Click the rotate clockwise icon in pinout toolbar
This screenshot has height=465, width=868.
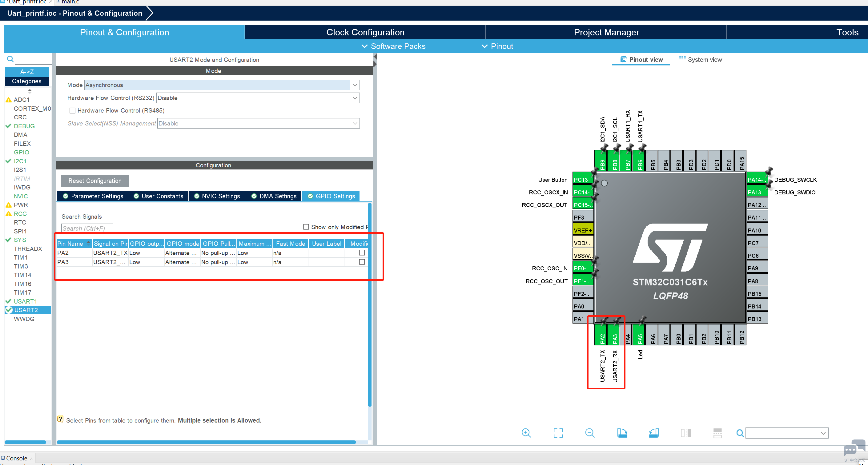click(x=622, y=433)
